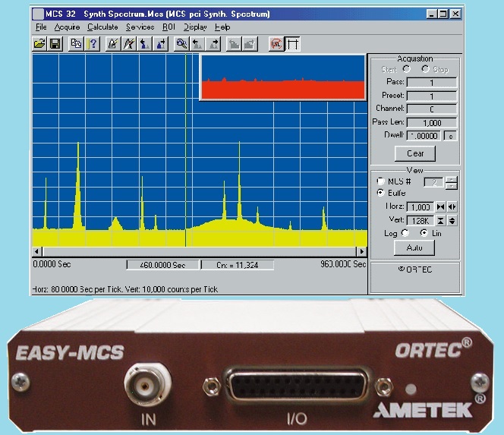504x435 pixels.
Task: Click the Pass value field
Action: point(432,83)
